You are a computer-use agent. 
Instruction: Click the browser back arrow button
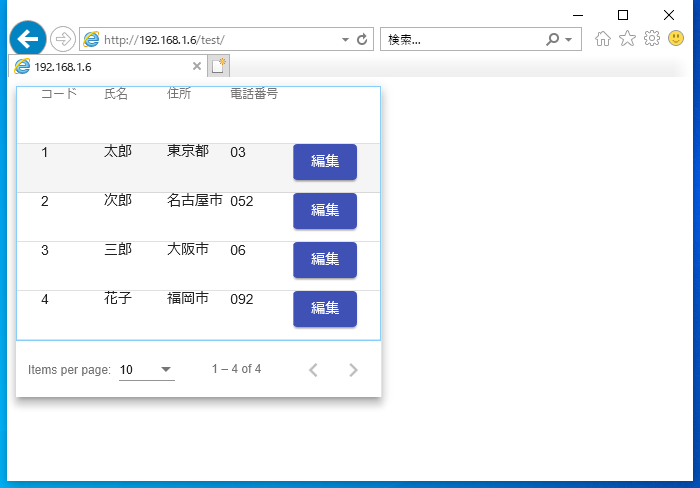pos(27,39)
